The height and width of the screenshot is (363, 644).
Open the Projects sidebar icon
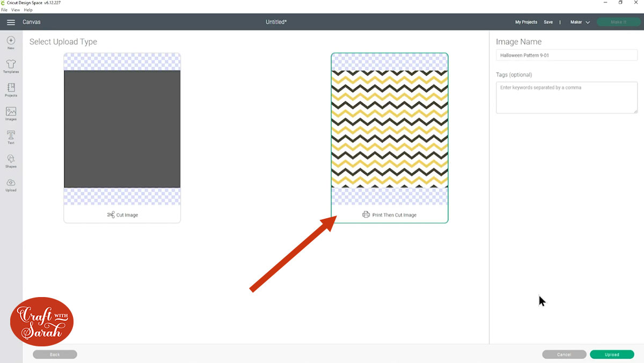(11, 87)
